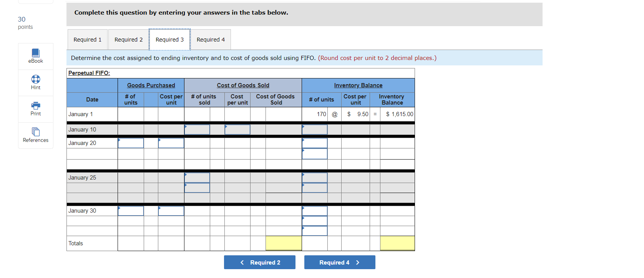Select the Required 3 tab
This screenshot has width=644, height=278.
click(169, 40)
